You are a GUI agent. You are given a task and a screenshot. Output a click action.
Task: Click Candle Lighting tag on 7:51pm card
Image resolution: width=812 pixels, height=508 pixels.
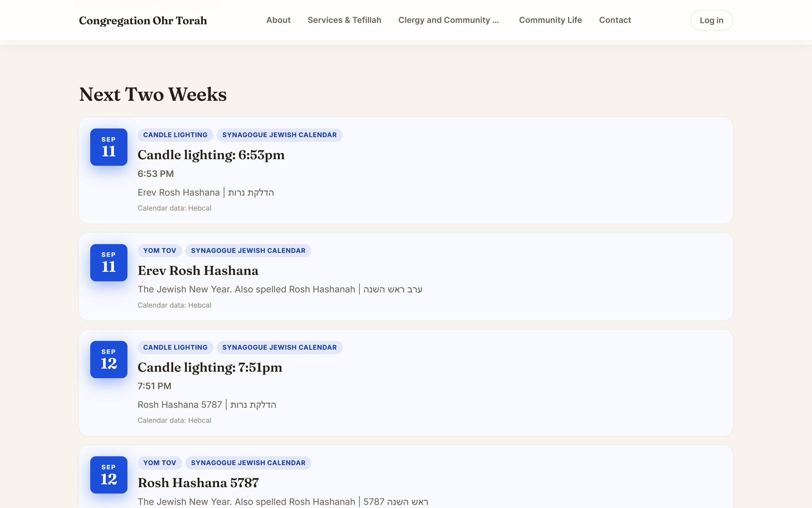[x=175, y=347]
